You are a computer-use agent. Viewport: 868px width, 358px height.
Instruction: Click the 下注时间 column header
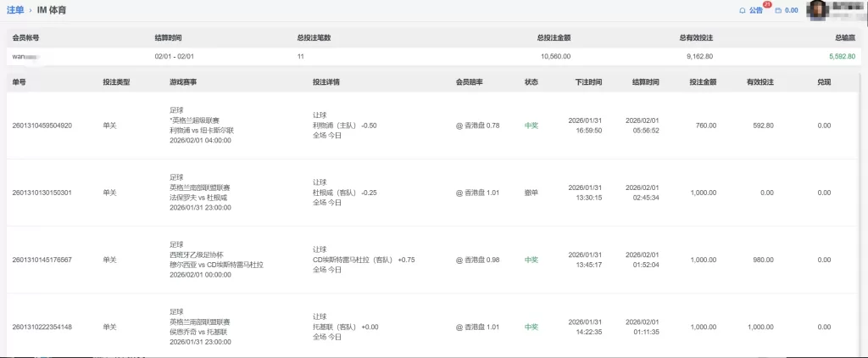[588, 82]
